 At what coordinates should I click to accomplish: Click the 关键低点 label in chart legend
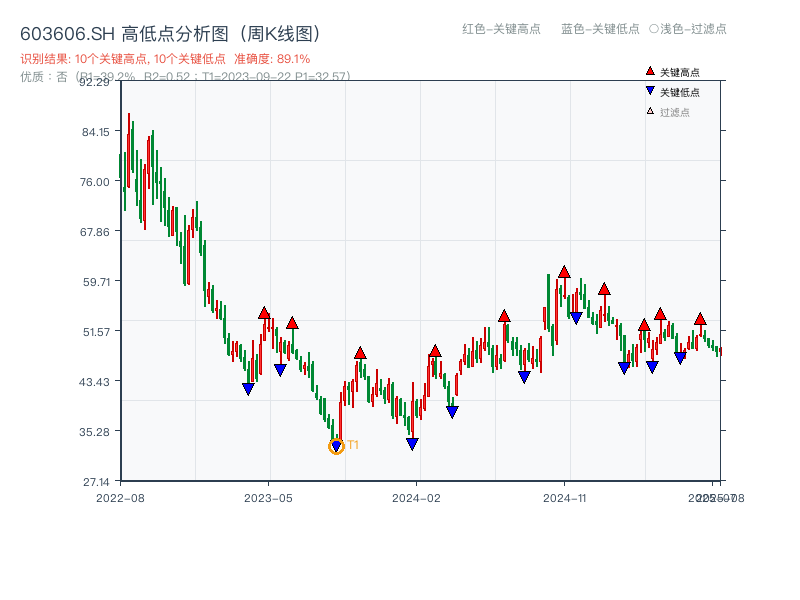680,92
